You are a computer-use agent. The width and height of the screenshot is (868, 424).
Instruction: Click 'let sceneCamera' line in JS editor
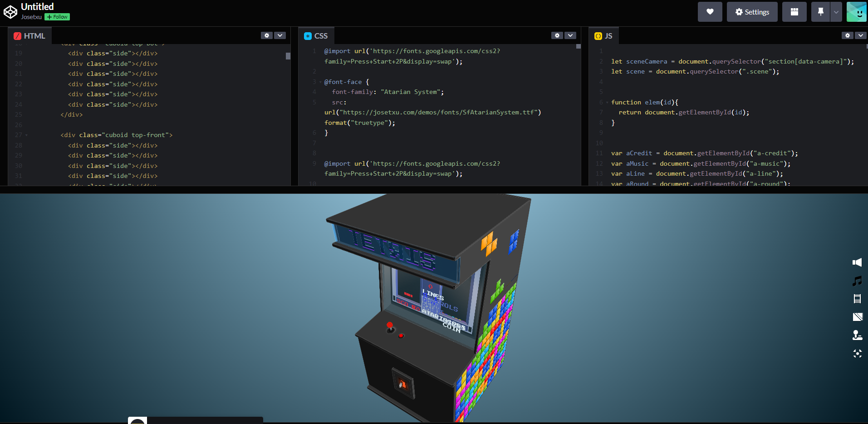tap(732, 62)
